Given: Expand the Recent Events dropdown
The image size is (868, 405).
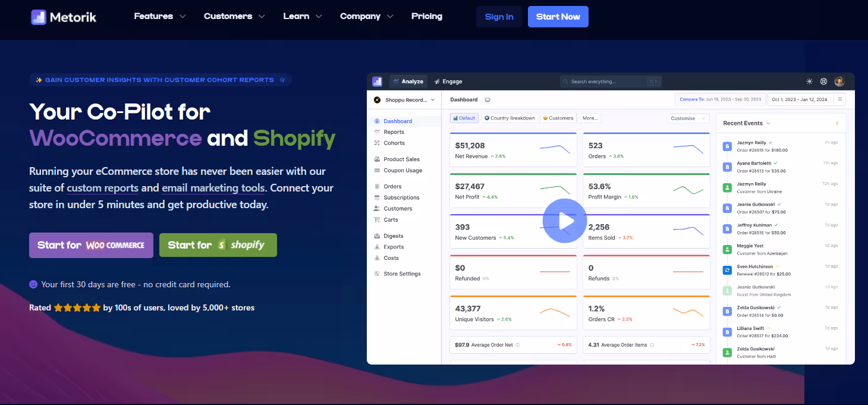Looking at the screenshot, I should pos(747,123).
